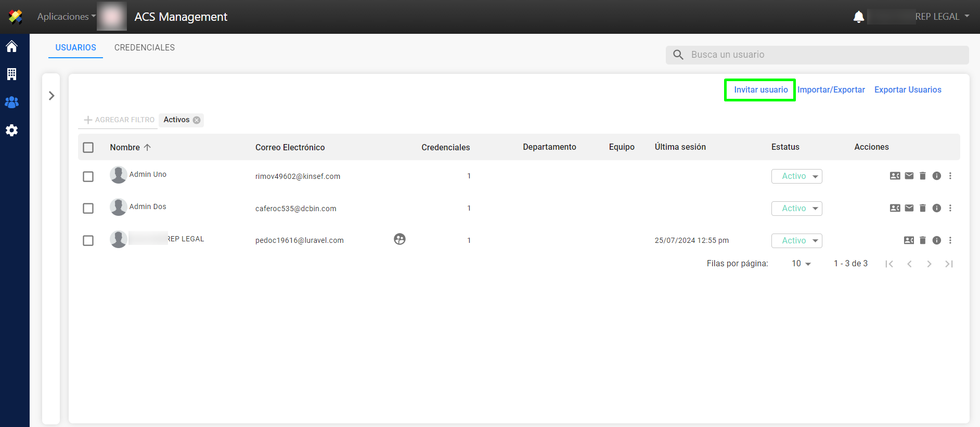
Task: Open the building icon in sidebar
Action: (11, 74)
